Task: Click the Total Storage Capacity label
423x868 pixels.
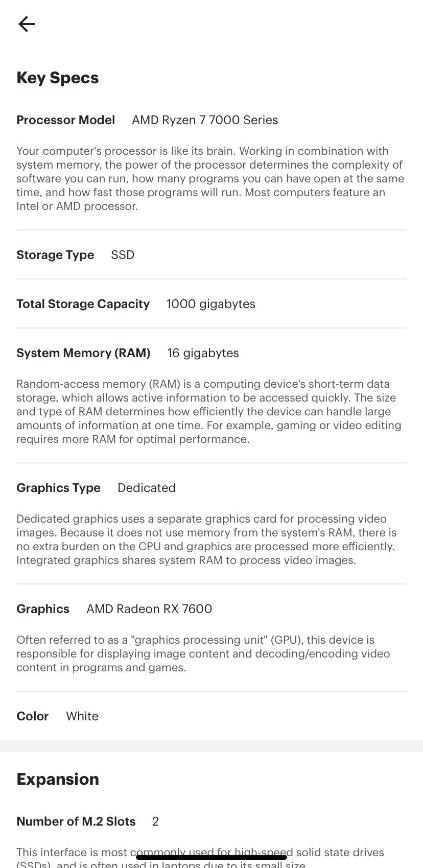Action: tap(83, 304)
